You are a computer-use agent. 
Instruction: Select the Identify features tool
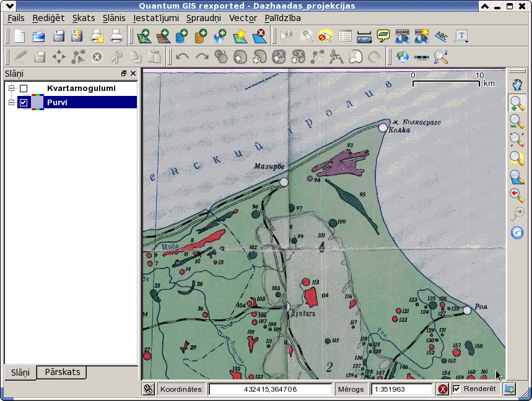286,36
